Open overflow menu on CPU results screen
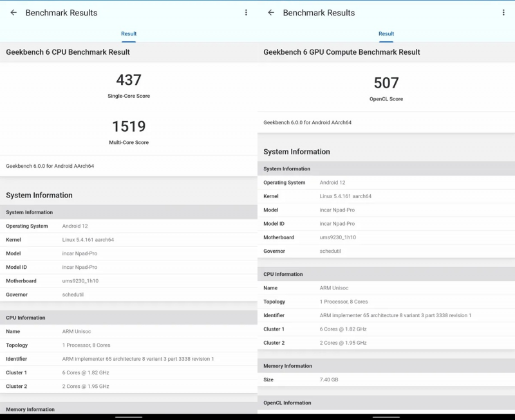This screenshot has height=420, width=515. 246,12
